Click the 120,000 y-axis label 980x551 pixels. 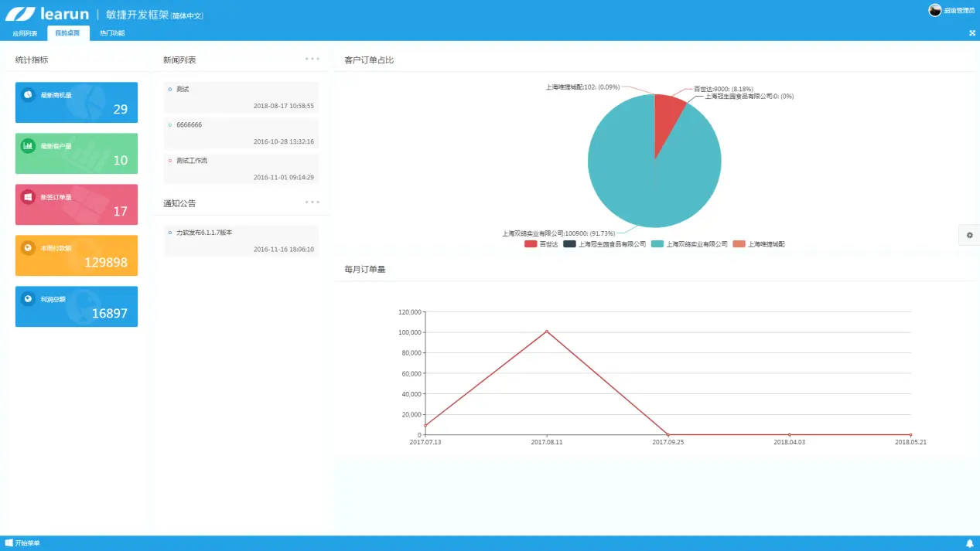[x=409, y=312]
